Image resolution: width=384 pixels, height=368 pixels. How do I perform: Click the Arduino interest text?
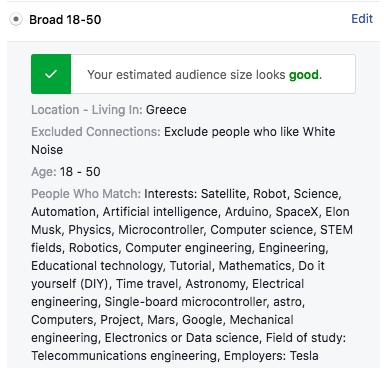pos(246,212)
